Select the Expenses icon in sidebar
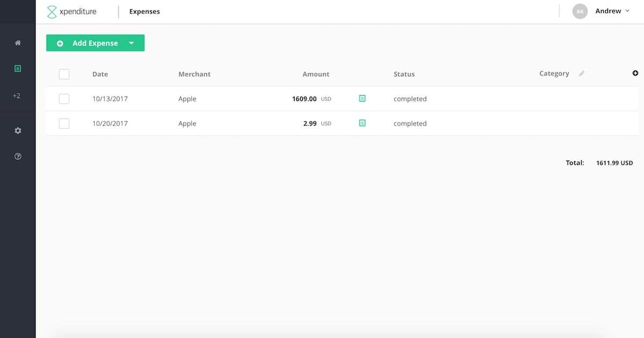 (18, 68)
